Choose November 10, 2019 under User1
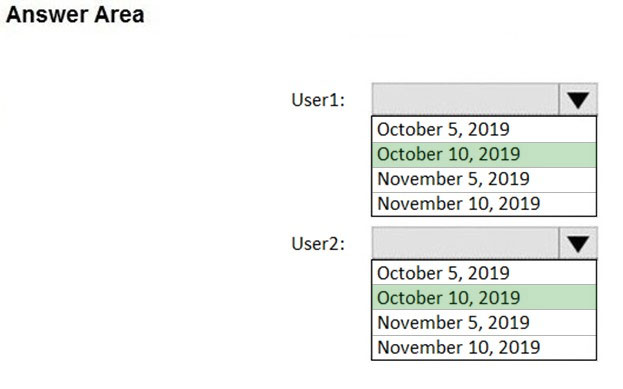The image size is (623, 389). point(484,204)
